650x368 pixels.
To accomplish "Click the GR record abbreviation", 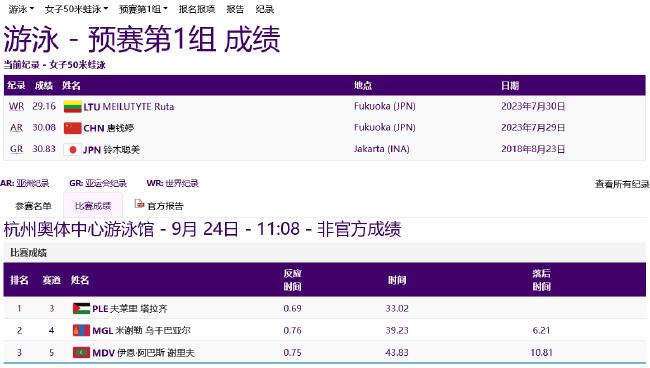I will (17, 149).
